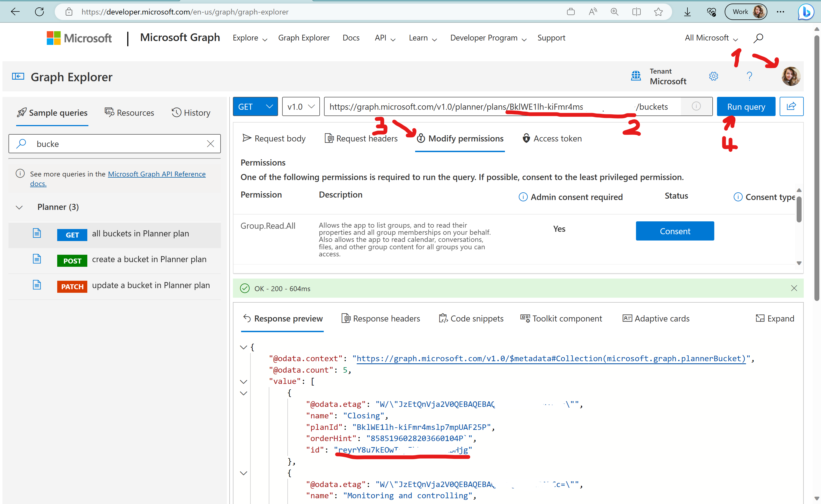
Task: Collapse the Planner sample queries group
Action: [19, 207]
